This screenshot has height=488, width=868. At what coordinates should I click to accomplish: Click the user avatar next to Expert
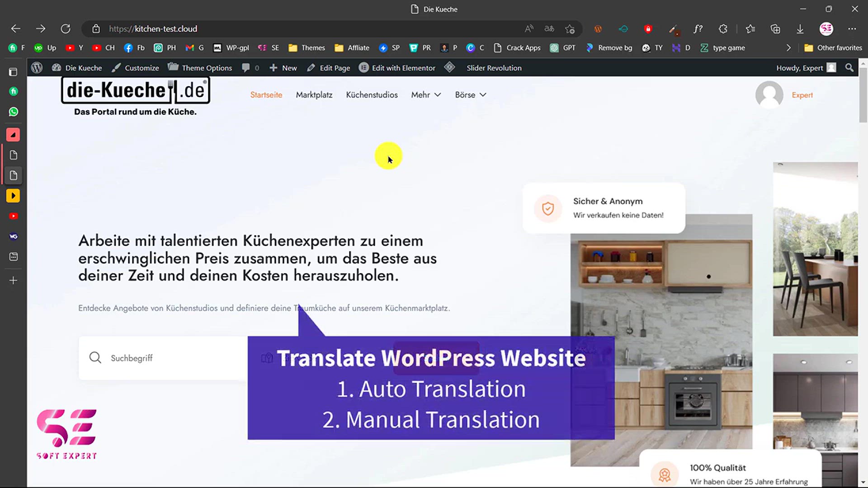tap(769, 95)
